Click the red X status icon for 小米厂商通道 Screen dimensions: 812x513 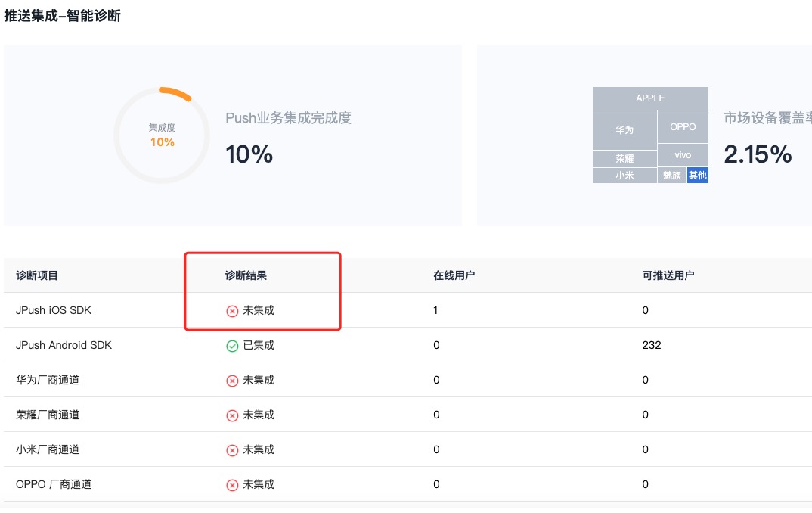point(232,450)
